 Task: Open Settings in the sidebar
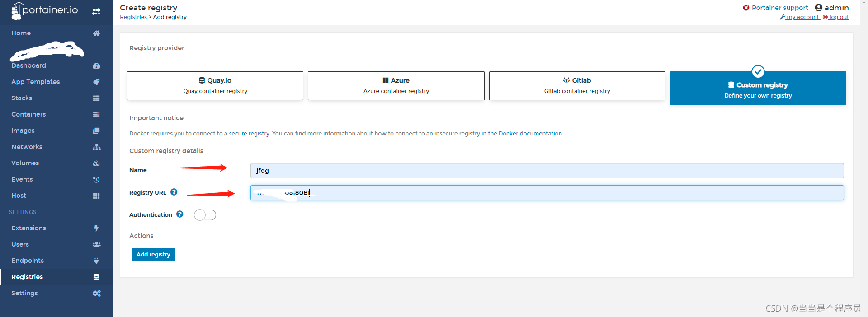(x=57, y=293)
